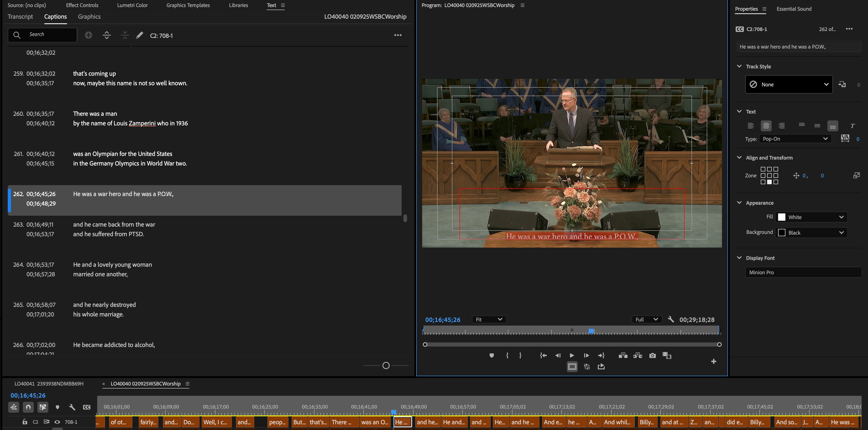The image size is (868, 430).
Task: Click the push to track style icon
Action: 842,85
